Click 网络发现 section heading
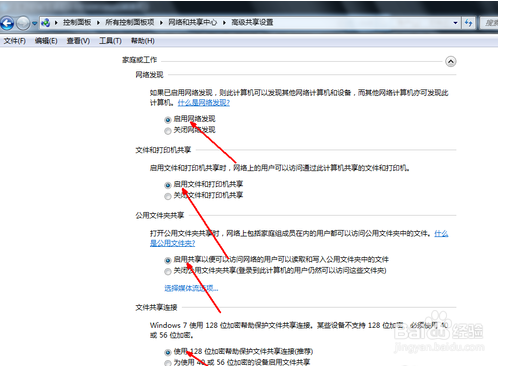This screenshot has width=515, height=366. pyautogui.click(x=149, y=75)
